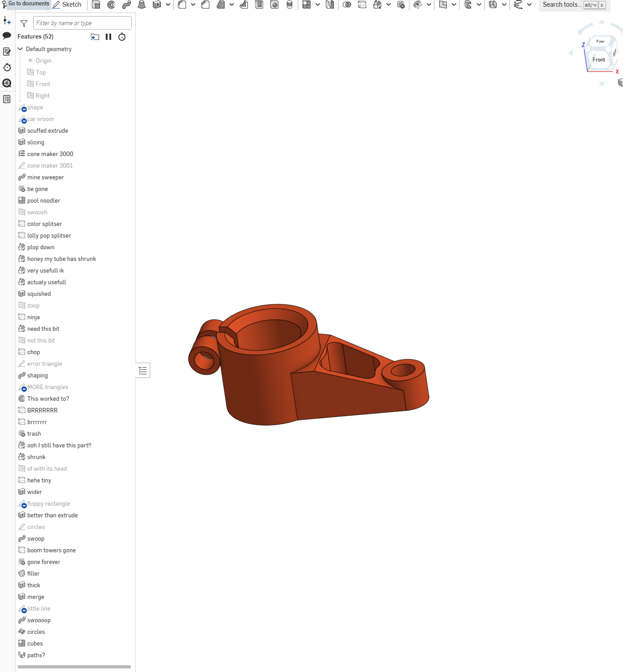Open the Comments panel icon
Image resolution: width=623 pixels, height=672 pixels.
pos(7,36)
